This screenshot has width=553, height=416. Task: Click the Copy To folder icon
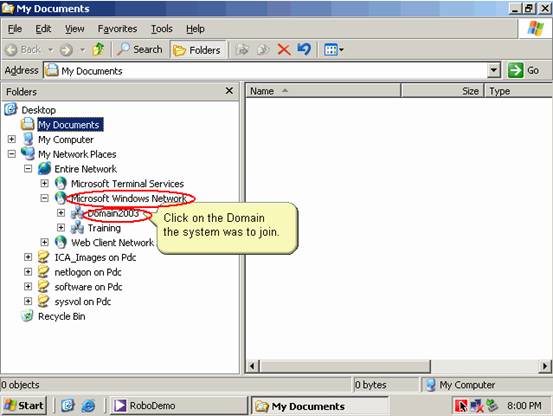point(263,50)
